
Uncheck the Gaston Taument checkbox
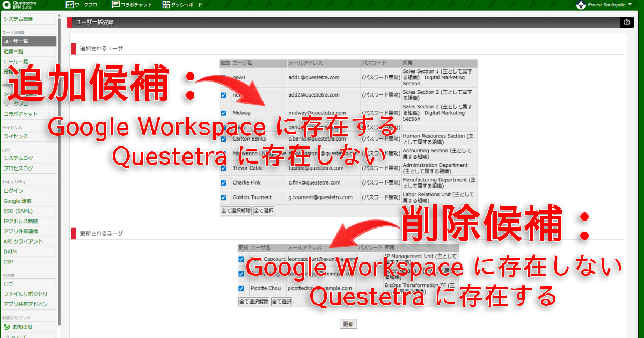point(223,197)
